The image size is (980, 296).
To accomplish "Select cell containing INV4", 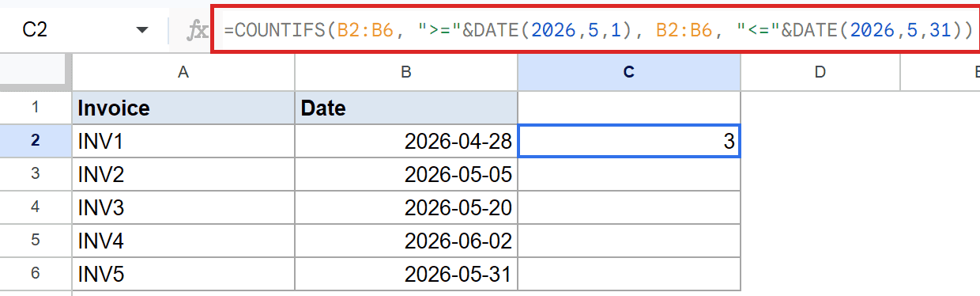I will tap(183, 241).
